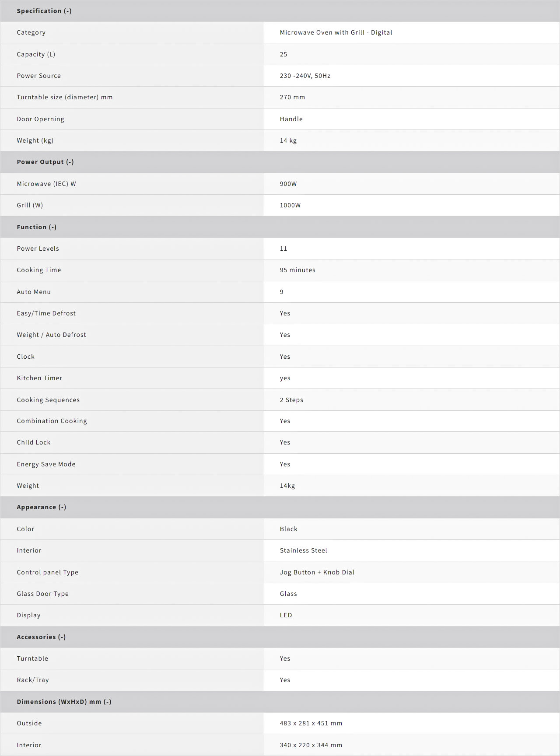Collapse the Function section header
The height and width of the screenshot is (756, 560).
point(37,227)
